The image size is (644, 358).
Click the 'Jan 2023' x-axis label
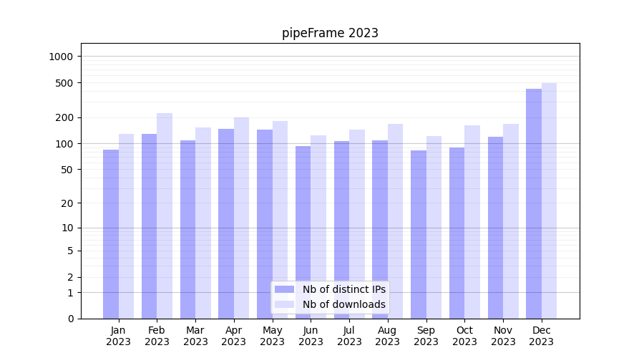pyautogui.click(x=119, y=336)
